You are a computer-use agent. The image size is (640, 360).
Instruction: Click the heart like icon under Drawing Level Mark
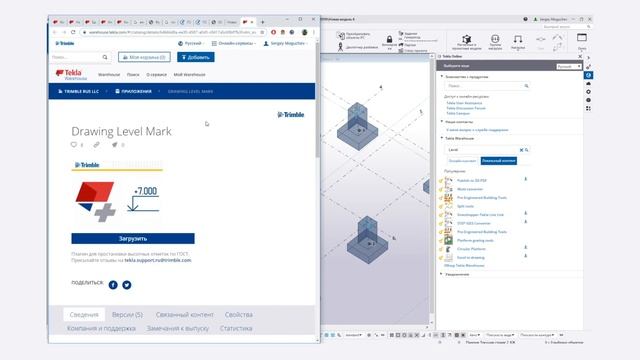[73, 144]
